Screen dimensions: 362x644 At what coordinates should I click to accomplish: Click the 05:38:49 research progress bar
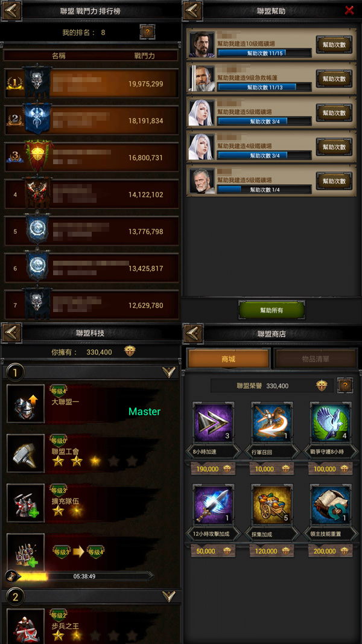[80, 576]
